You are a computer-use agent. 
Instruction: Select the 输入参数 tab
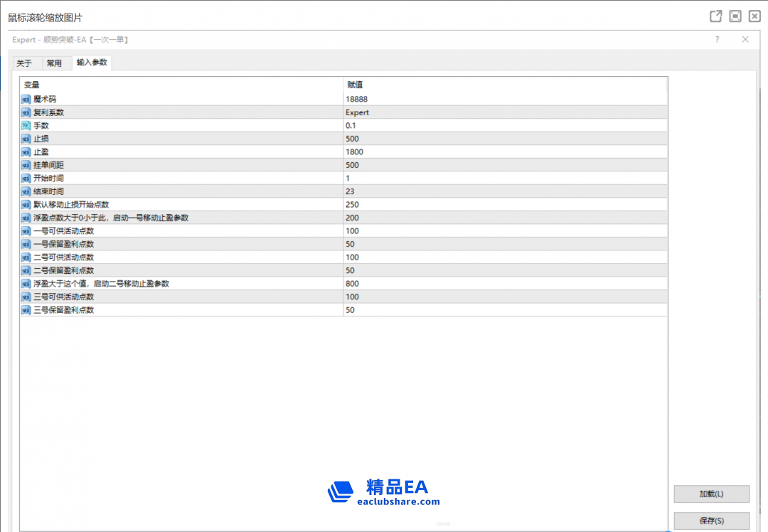pos(92,63)
